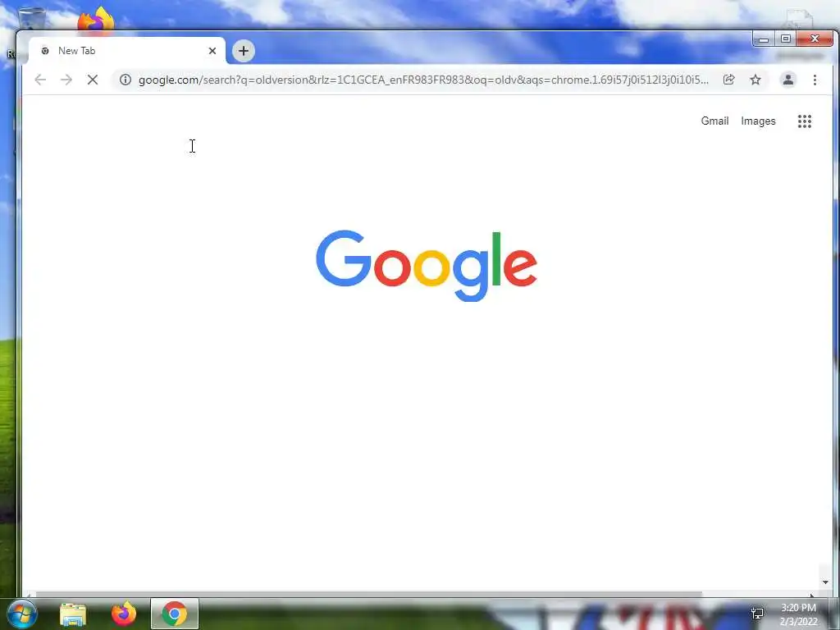
Task: Open Gmail link
Action: (x=714, y=121)
